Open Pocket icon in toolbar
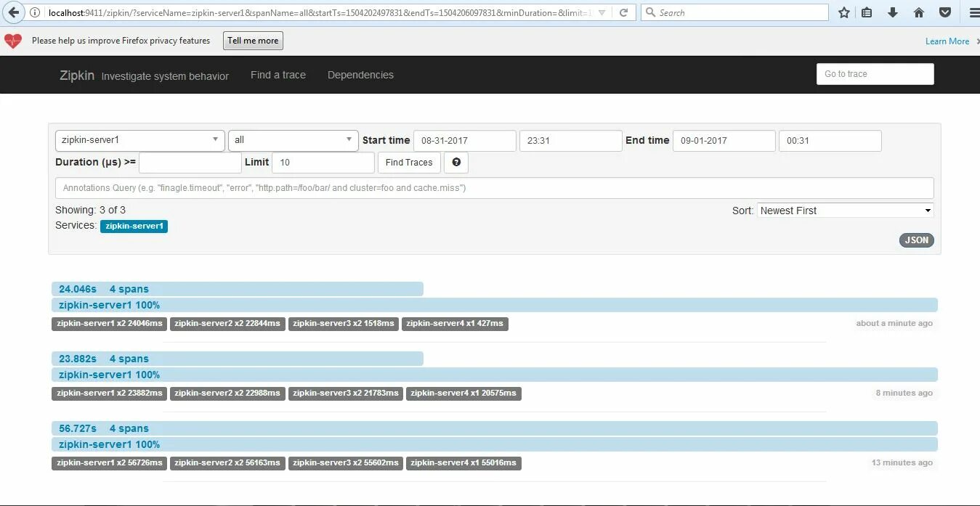The image size is (980, 506). [x=945, y=12]
